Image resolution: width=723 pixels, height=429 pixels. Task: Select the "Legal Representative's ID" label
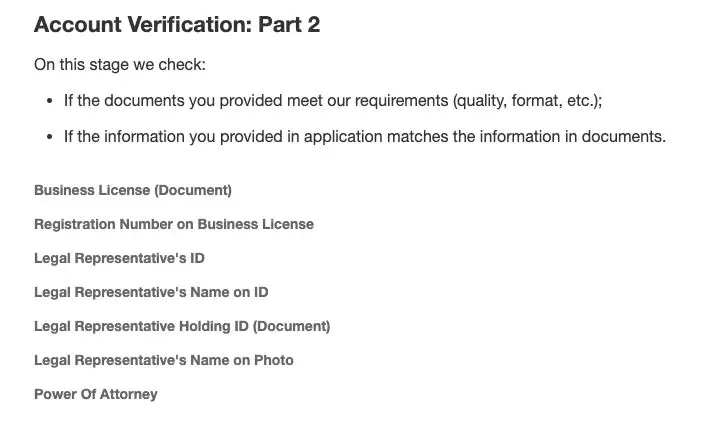[119, 258]
